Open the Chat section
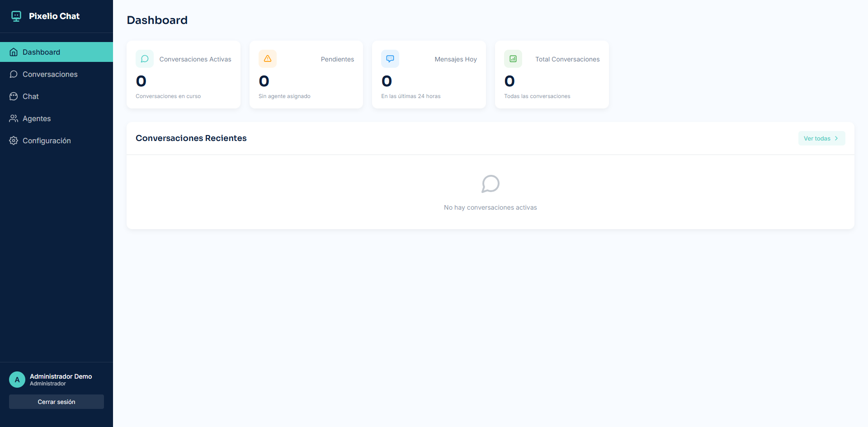Image resolution: width=868 pixels, height=427 pixels. tap(57, 96)
